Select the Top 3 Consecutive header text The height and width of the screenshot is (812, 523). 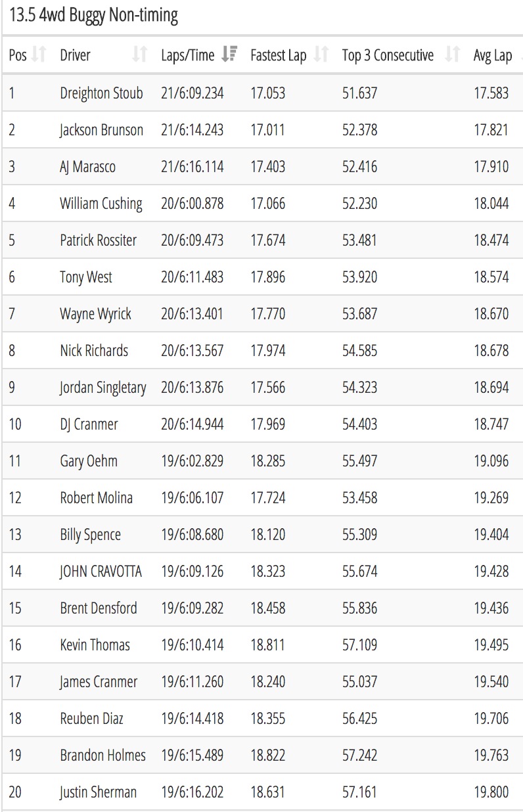[x=388, y=56]
